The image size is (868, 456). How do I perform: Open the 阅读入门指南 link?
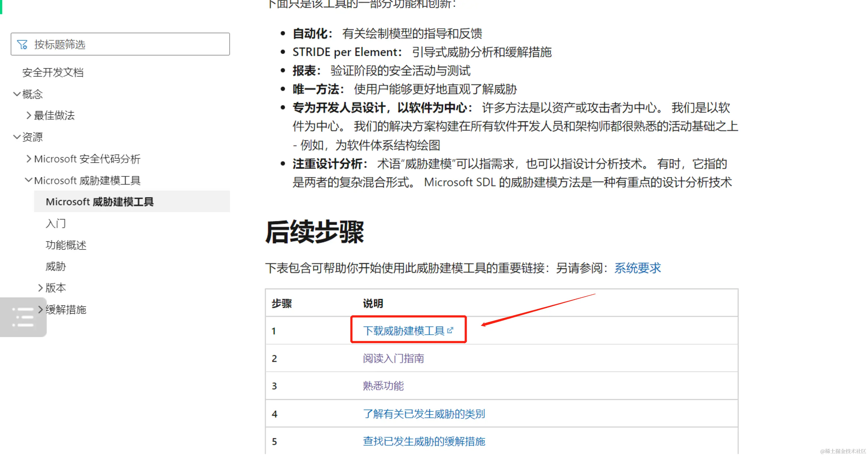pyautogui.click(x=393, y=358)
